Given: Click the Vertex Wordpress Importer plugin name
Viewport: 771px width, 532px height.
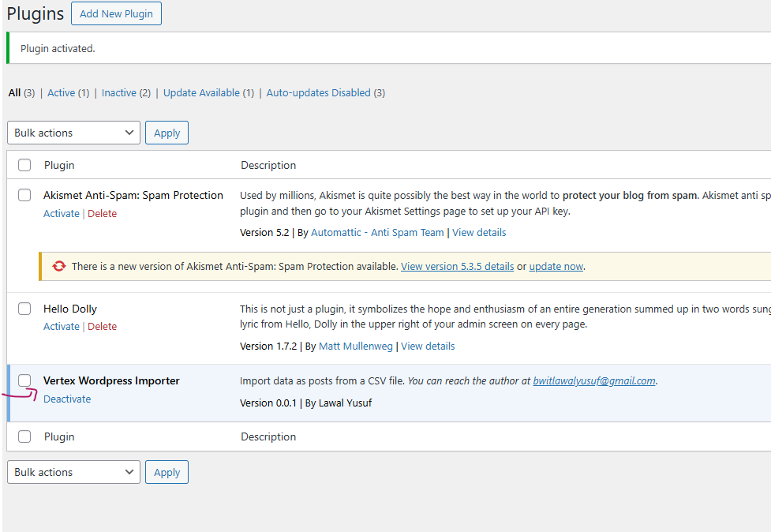Looking at the screenshot, I should 111,380.
